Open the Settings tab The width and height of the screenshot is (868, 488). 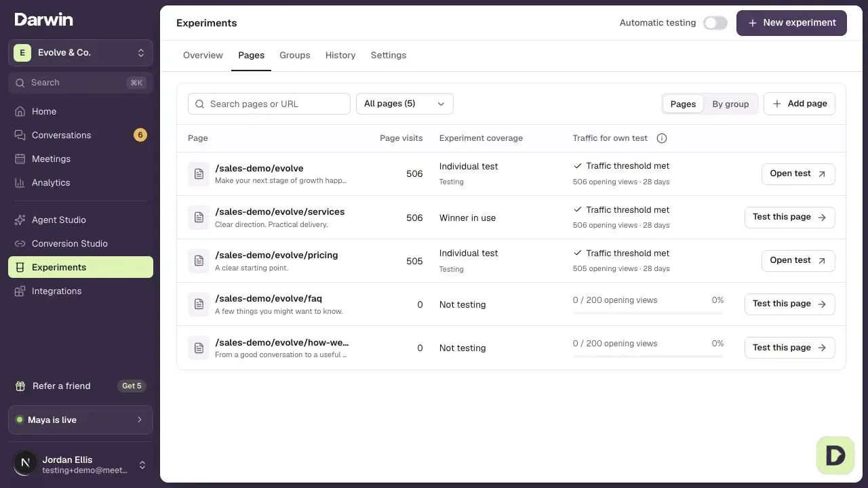coord(389,56)
